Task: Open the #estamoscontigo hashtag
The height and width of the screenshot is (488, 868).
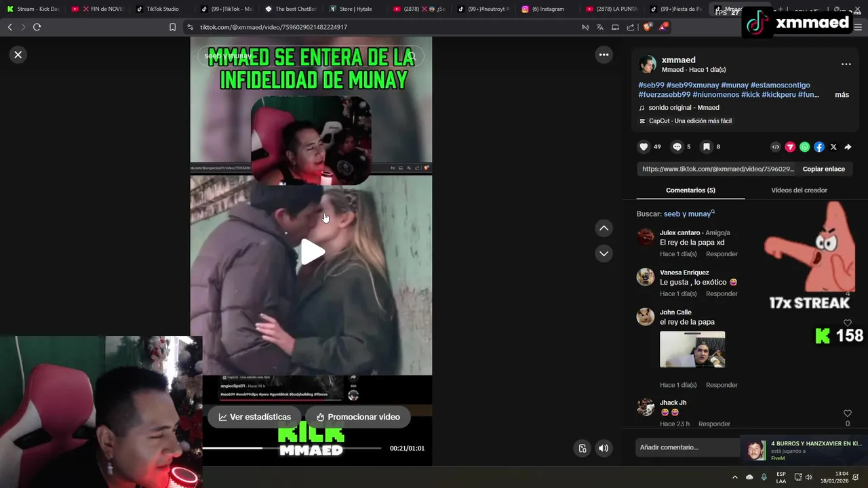Action: [x=780, y=85]
